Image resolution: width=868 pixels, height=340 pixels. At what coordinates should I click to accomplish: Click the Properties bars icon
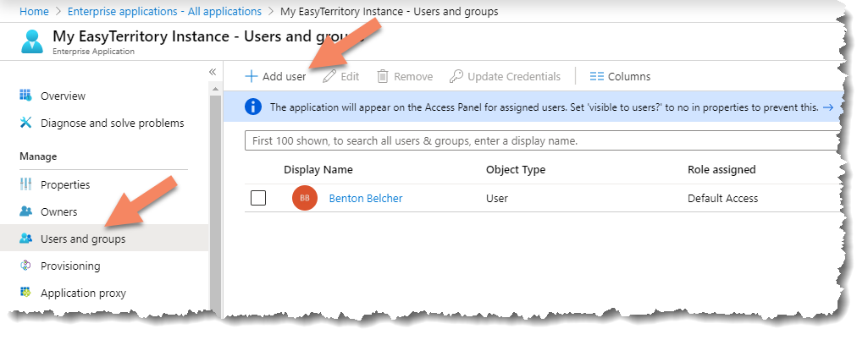(25, 184)
